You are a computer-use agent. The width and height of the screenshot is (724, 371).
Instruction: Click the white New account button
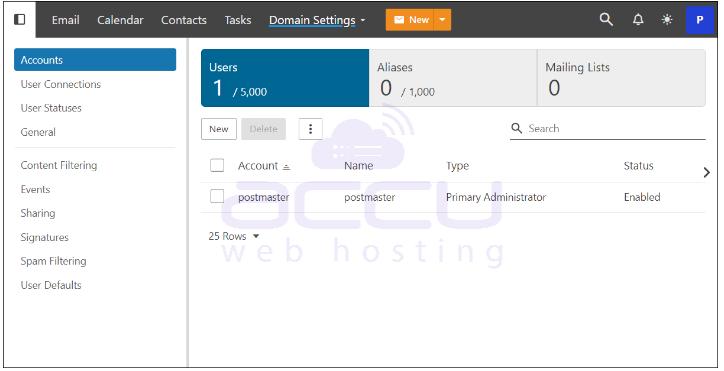(x=219, y=129)
